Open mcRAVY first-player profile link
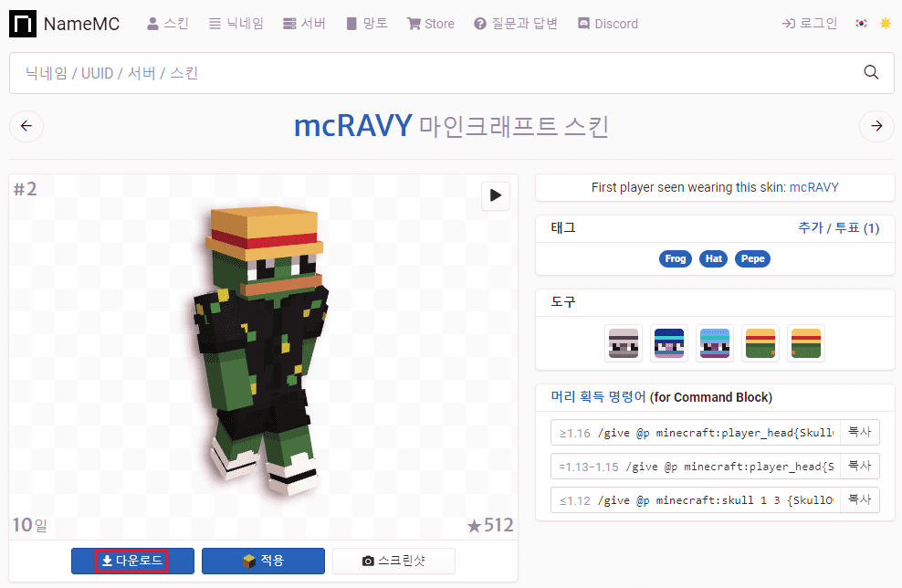Screen dimensions: 902x588 pyautogui.click(x=813, y=187)
